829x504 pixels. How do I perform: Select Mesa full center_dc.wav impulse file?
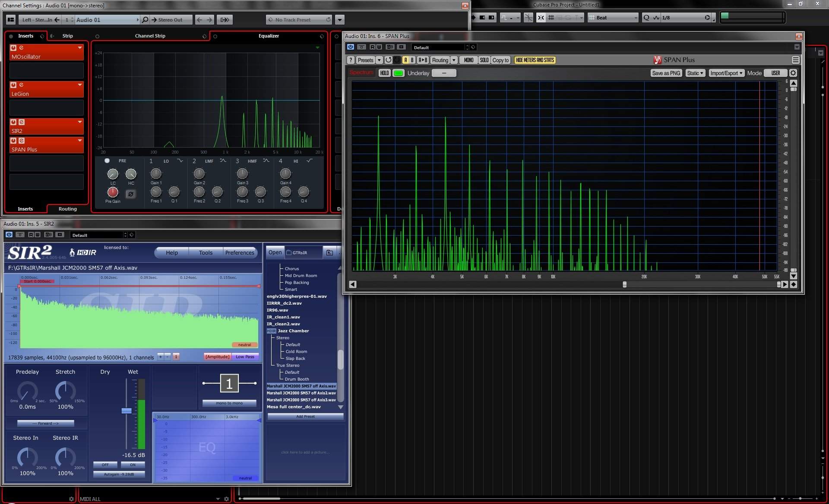(x=294, y=407)
